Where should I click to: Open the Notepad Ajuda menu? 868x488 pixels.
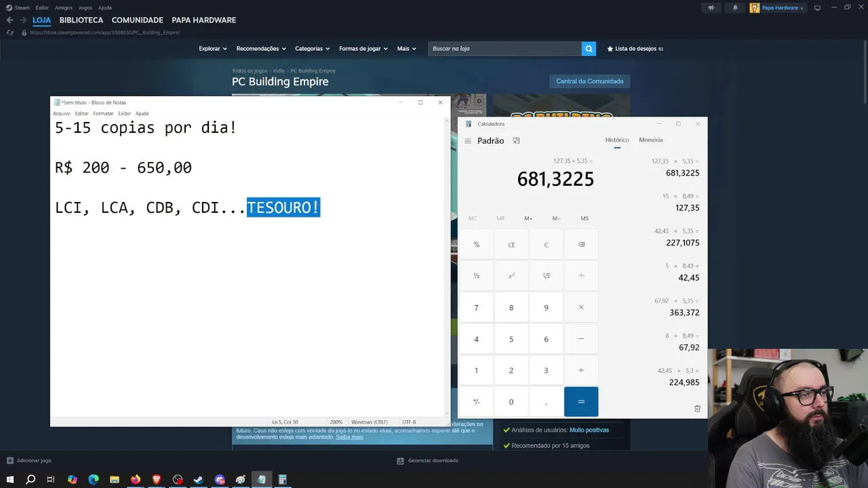[x=142, y=113]
